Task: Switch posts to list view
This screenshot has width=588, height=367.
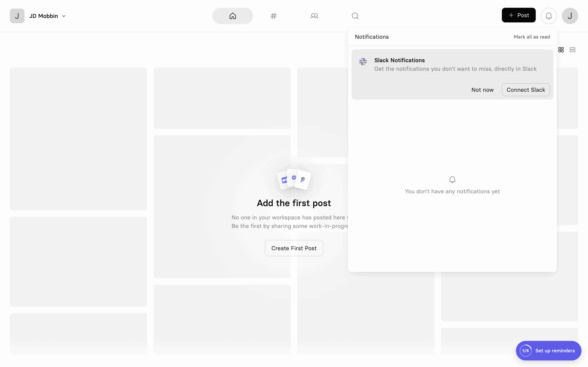Action: [x=573, y=50]
